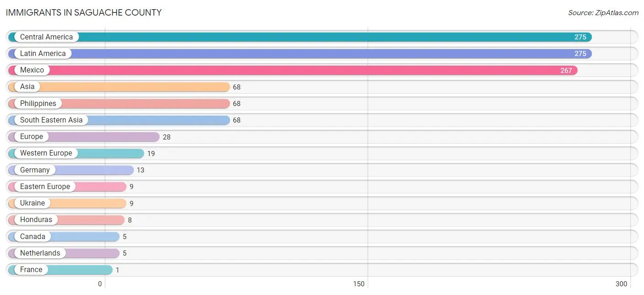Select the Eastern Europe label

45,187
